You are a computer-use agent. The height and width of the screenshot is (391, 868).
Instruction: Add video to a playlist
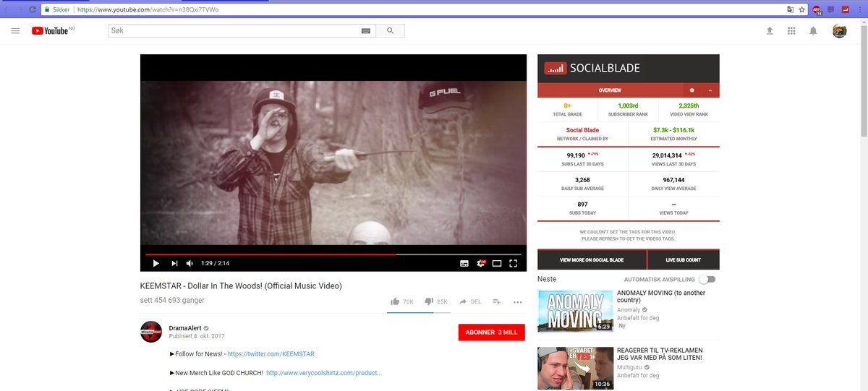pos(497,301)
